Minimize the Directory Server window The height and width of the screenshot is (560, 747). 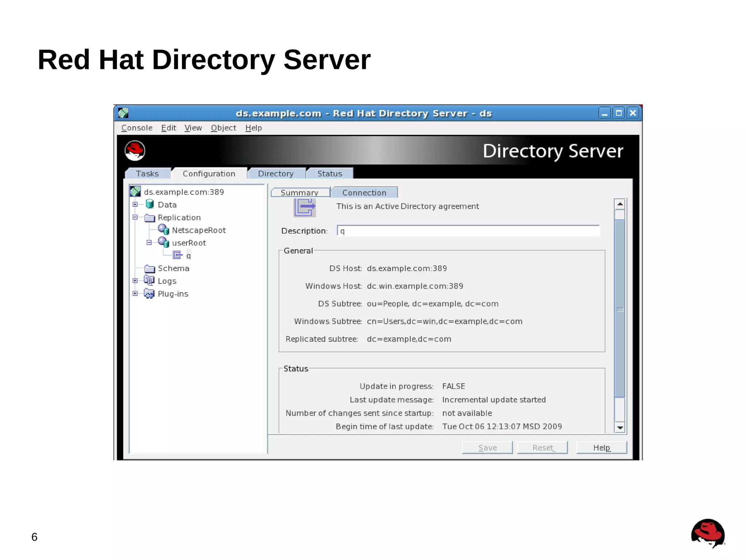[x=604, y=113]
